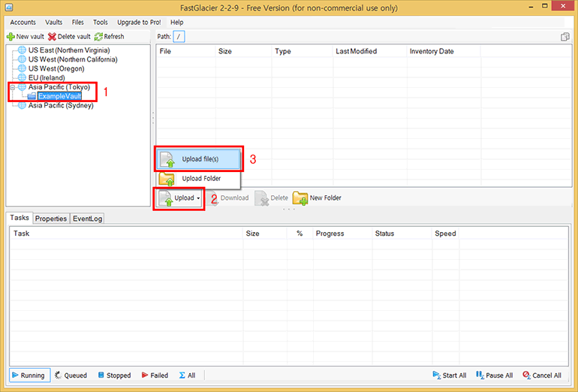The image size is (578, 392).
Task: Select Upload Folder from popup menu
Action: coord(200,179)
